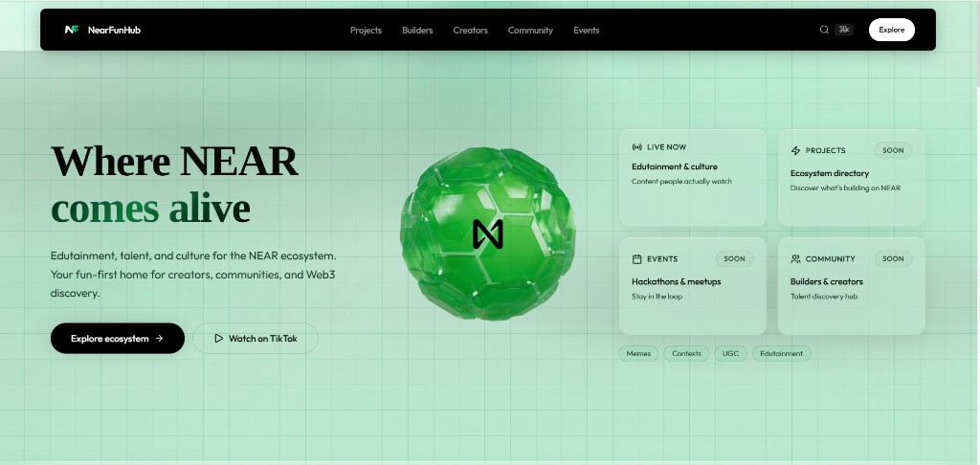Click the Events calendar icon

pos(636,258)
